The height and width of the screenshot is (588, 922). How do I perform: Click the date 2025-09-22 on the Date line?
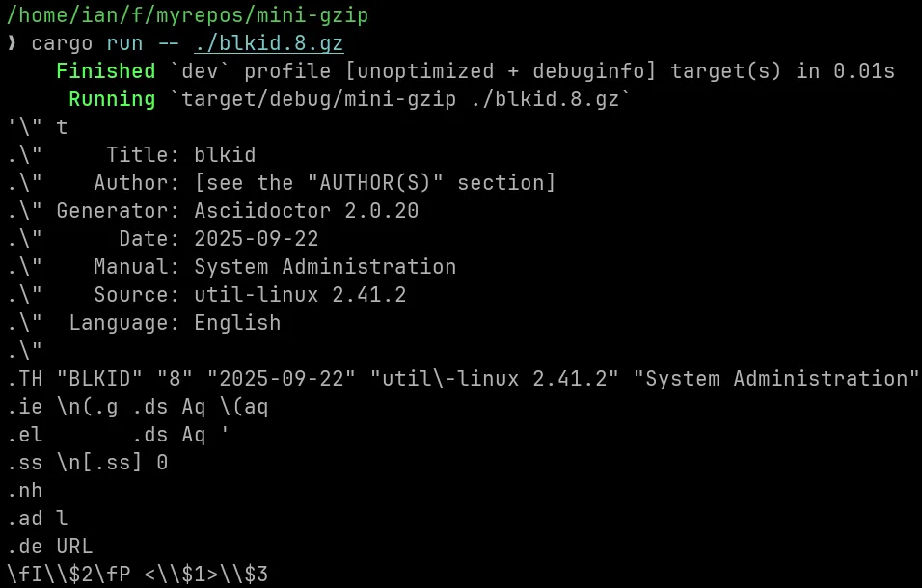point(257,239)
